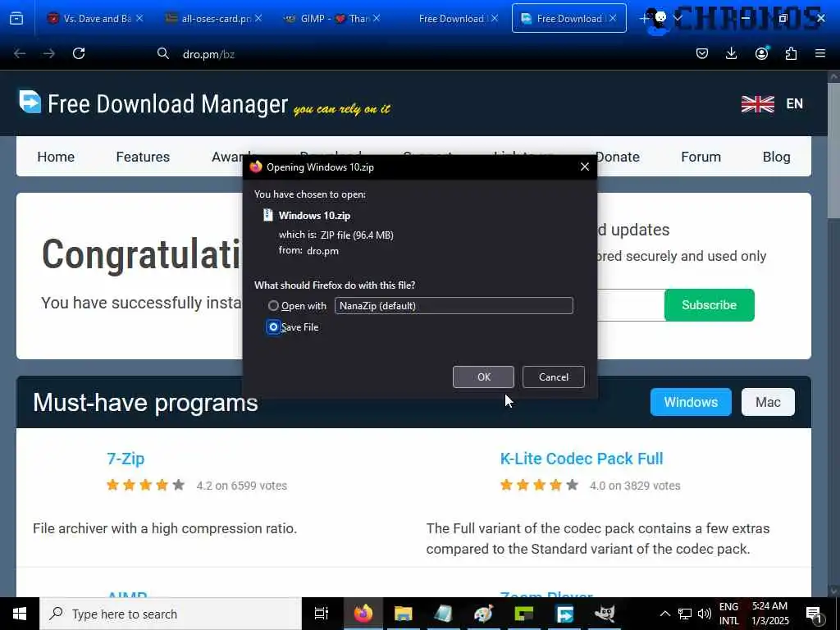This screenshot has height=630, width=840.
Task: Confirm the download with the OK button
Action: (x=483, y=377)
